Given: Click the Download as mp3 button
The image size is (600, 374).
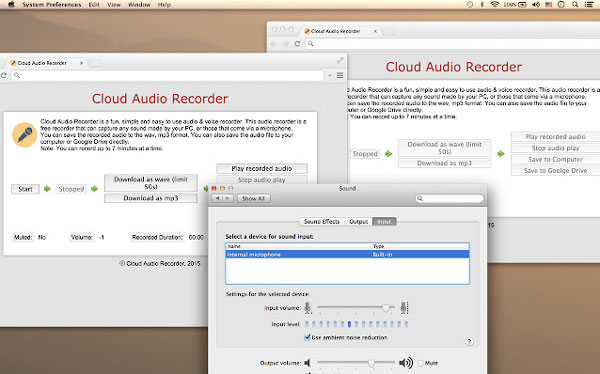Looking at the screenshot, I should (x=151, y=198).
